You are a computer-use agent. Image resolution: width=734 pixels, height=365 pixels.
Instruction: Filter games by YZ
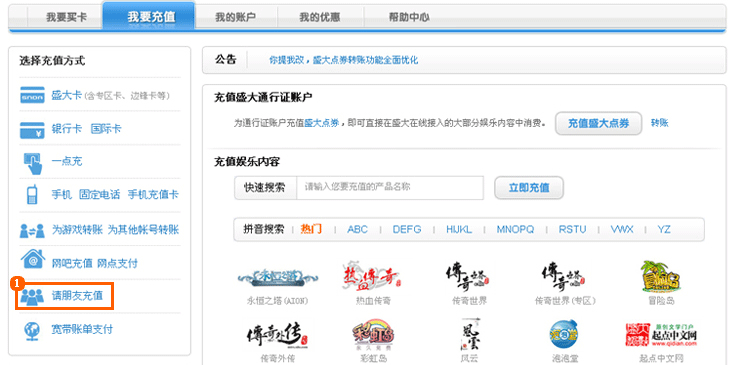pos(664,229)
